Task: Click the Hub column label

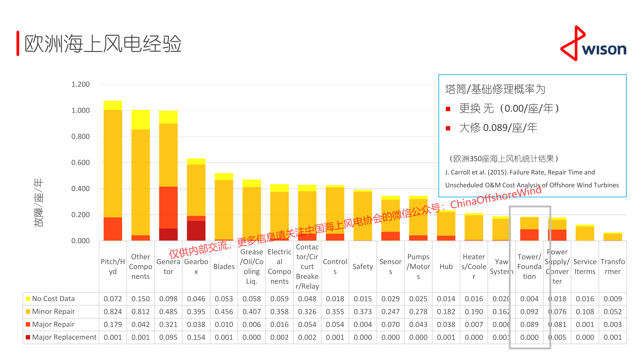Action: click(x=446, y=267)
